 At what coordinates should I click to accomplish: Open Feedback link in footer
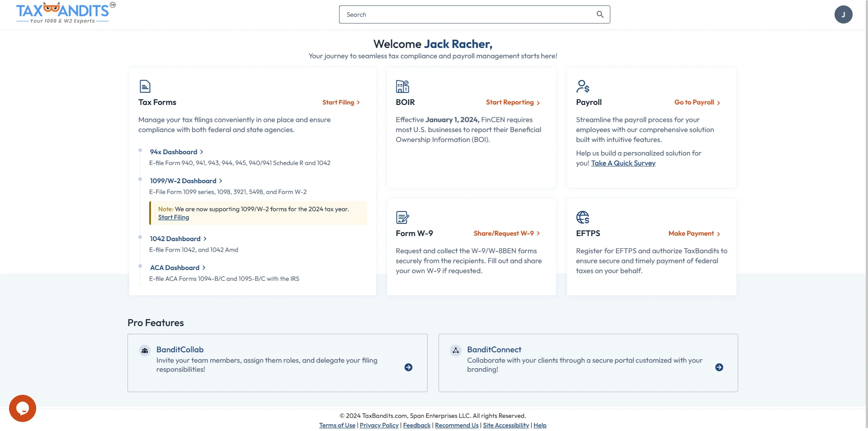tap(417, 425)
